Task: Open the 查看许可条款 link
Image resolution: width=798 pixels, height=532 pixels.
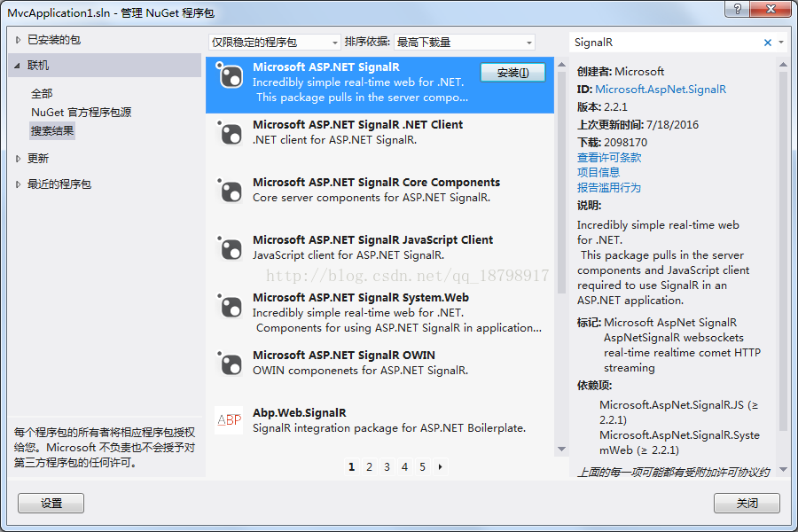Action: 608,157
